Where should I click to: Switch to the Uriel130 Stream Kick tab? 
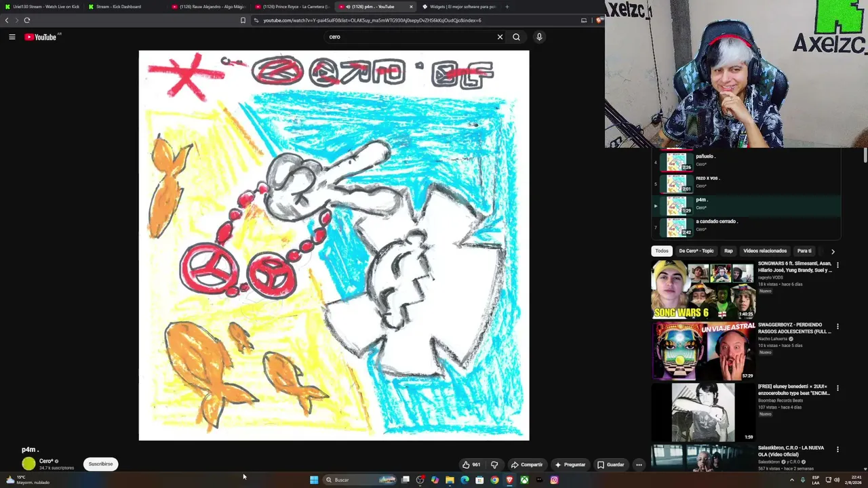(42, 7)
